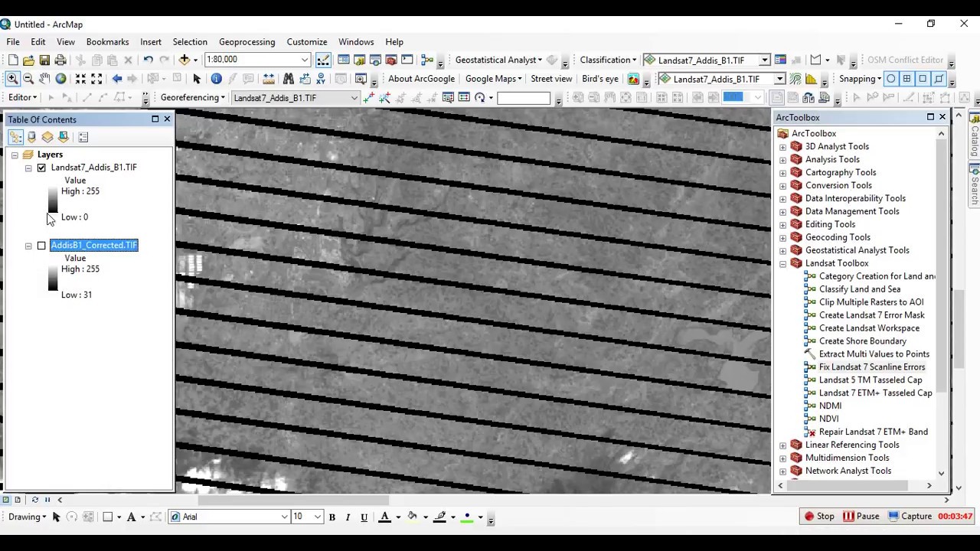Click the Street view button
Image resolution: width=980 pixels, height=551 pixels.
click(x=551, y=79)
